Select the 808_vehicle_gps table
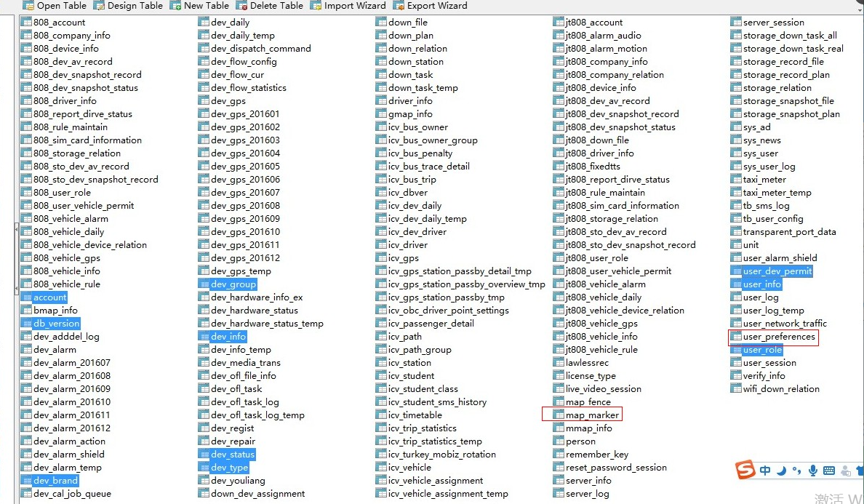This screenshot has width=864, height=504. coord(67,257)
